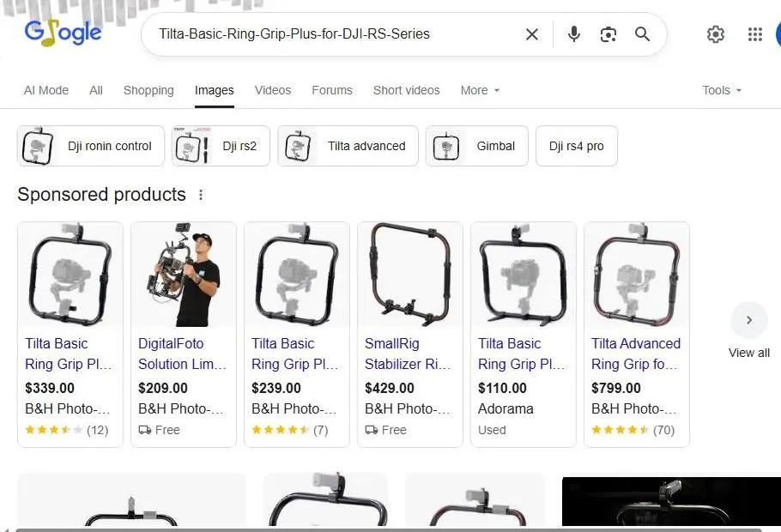Open the Google apps grid
This screenshot has width=781, height=532.
[x=754, y=34]
